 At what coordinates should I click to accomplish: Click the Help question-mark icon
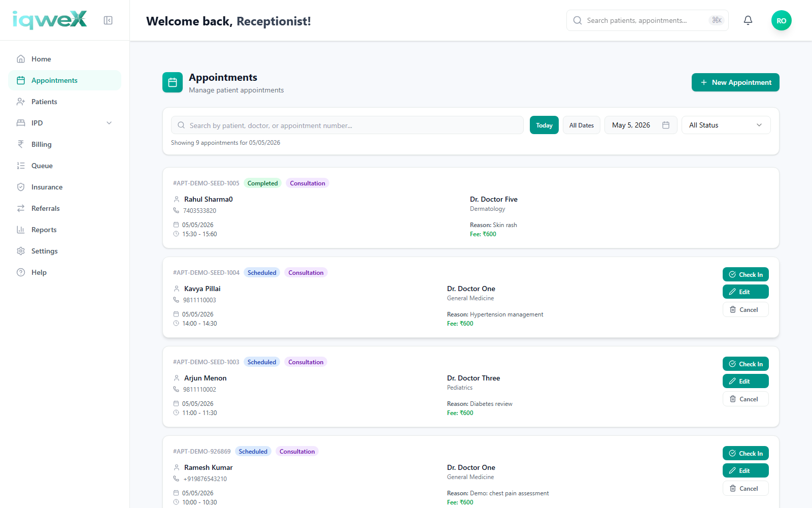[x=21, y=272]
